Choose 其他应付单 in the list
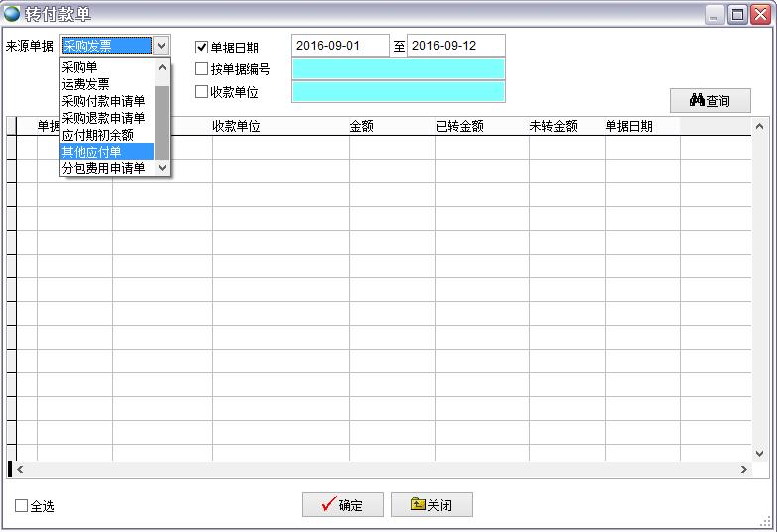The image size is (777, 532). pyautogui.click(x=92, y=152)
